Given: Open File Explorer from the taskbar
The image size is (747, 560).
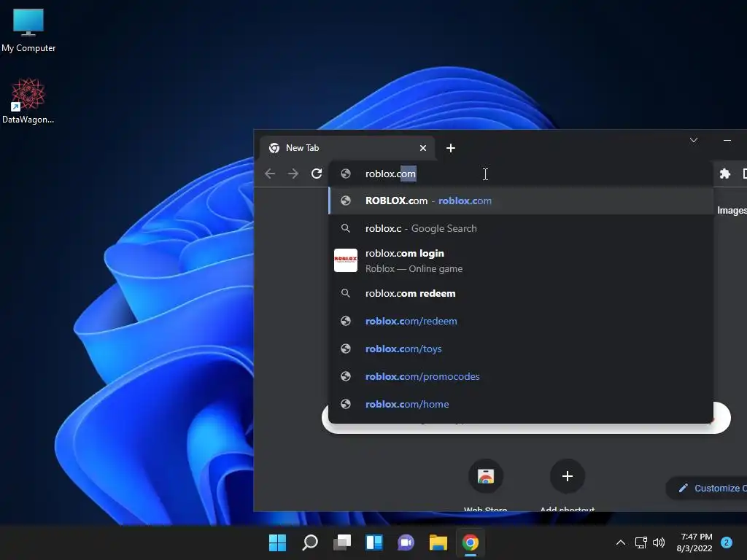Looking at the screenshot, I should pos(438,542).
